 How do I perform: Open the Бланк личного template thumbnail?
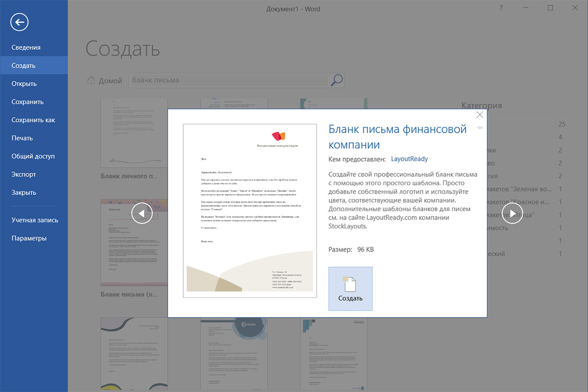point(134,132)
